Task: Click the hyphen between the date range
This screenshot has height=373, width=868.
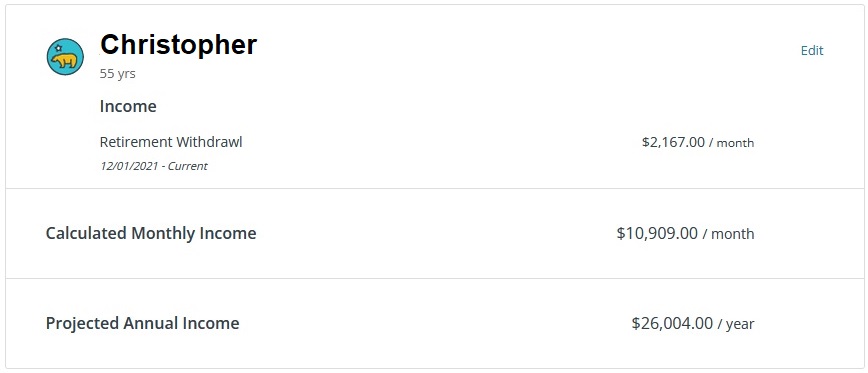Action: point(163,166)
